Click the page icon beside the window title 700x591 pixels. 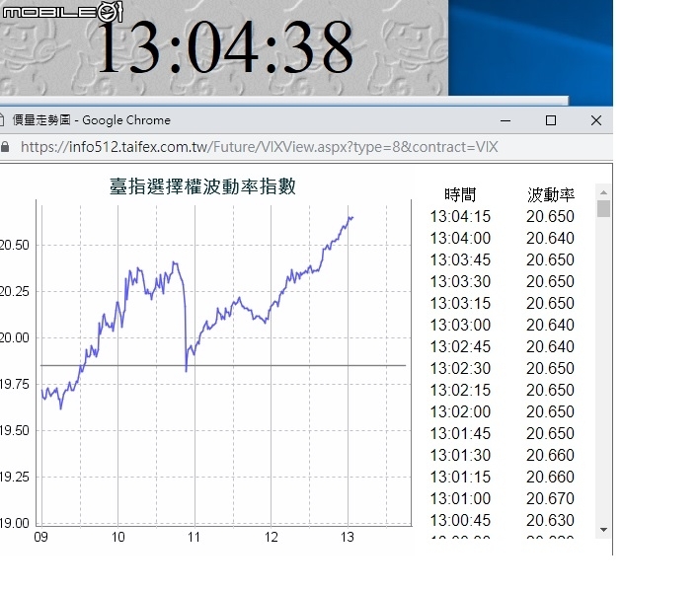click(x=2, y=120)
